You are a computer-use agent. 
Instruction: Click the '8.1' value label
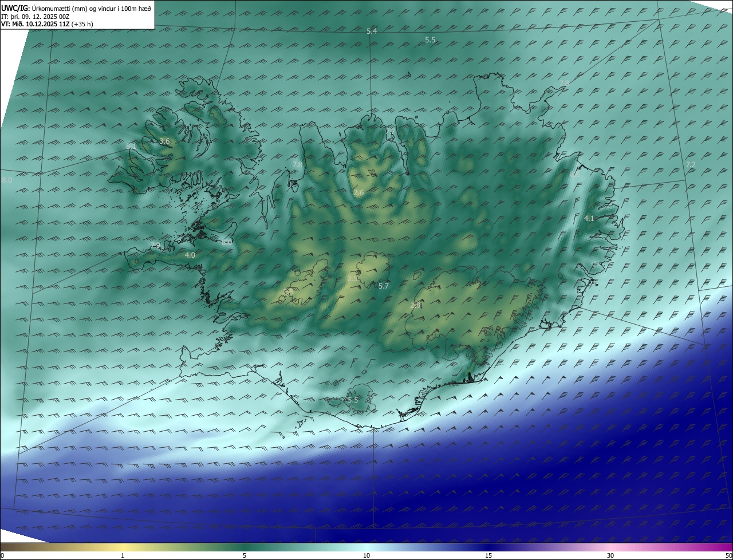131,147
